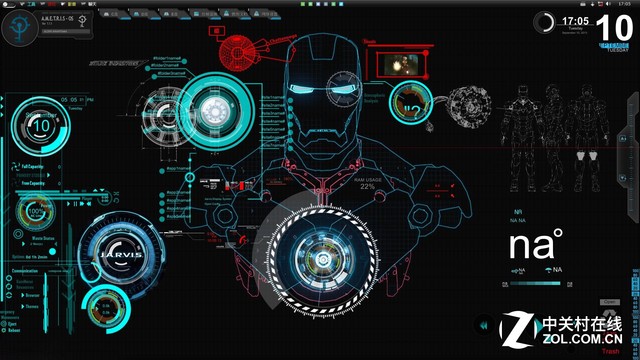The height and width of the screenshot is (360, 640).
Task: Open the September 10 calendar dial
Action: [41, 126]
